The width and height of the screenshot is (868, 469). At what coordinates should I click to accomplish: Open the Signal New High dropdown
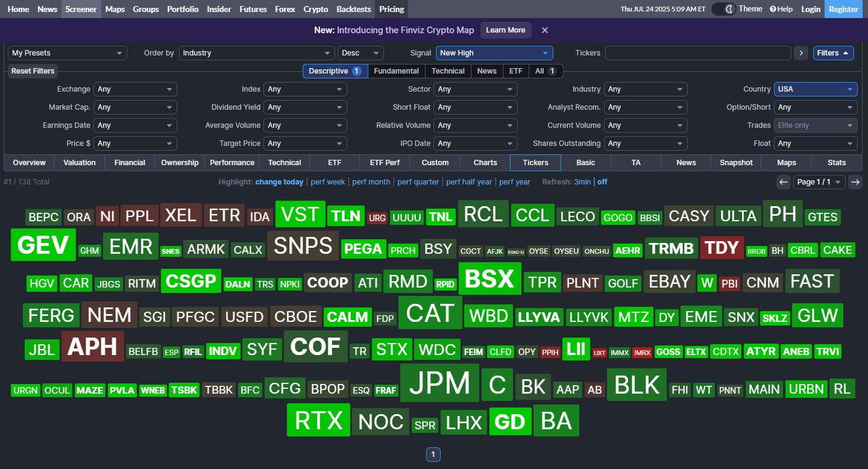point(494,53)
